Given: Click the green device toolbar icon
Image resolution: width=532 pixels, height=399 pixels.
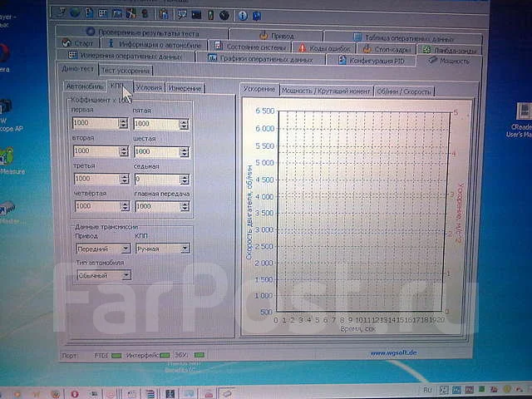Looking at the screenshot, I should coord(210,15).
